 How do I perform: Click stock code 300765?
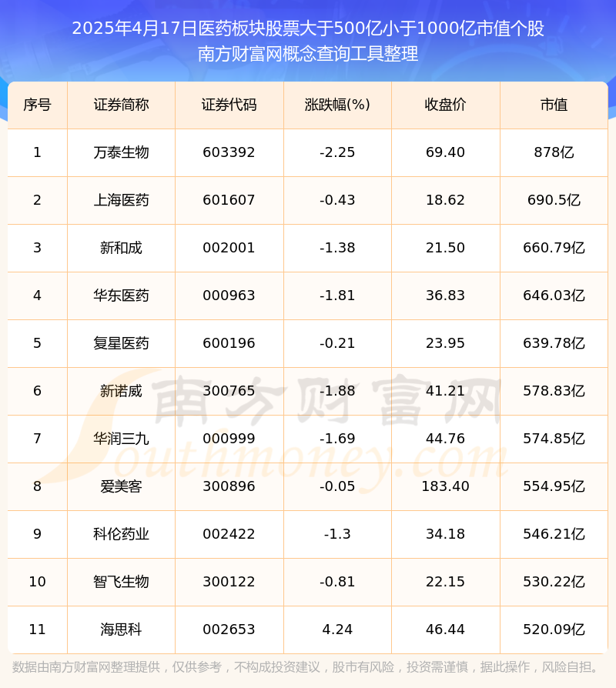[229, 391]
